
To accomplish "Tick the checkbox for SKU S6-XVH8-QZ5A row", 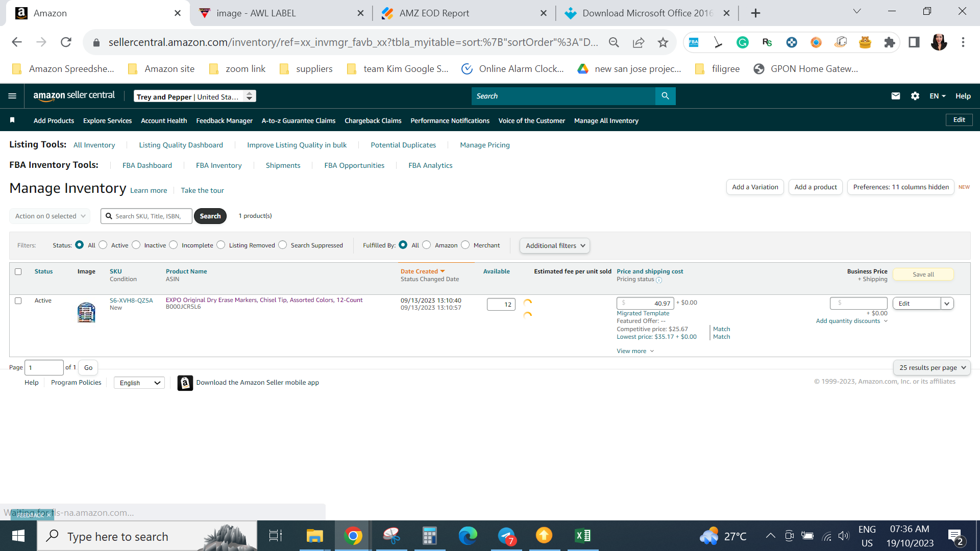I will point(18,300).
